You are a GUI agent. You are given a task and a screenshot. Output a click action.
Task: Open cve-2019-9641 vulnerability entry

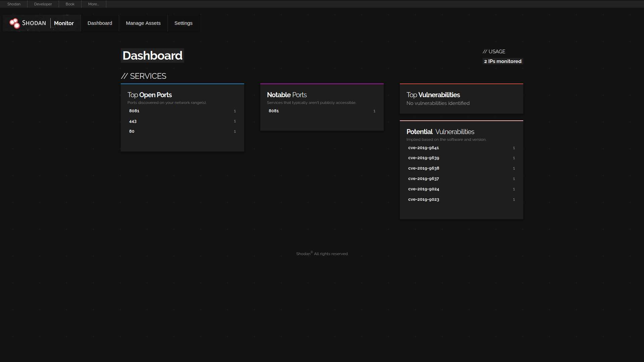pyautogui.click(x=423, y=148)
